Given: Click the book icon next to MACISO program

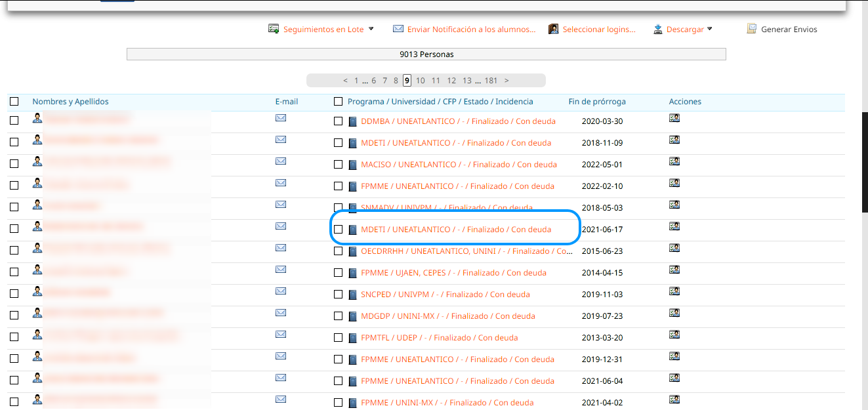Looking at the screenshot, I should [353, 165].
